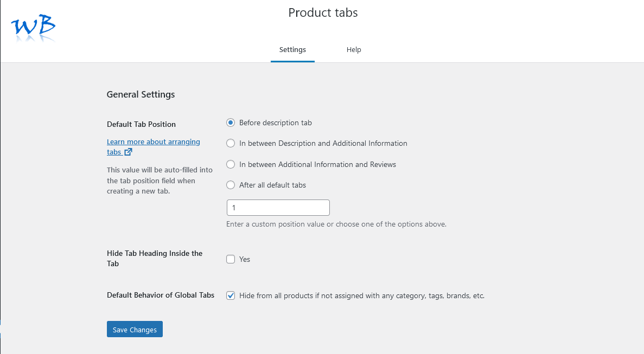644x354 pixels.
Task: Click the external link icon beside arranging tabs
Action: (129, 152)
